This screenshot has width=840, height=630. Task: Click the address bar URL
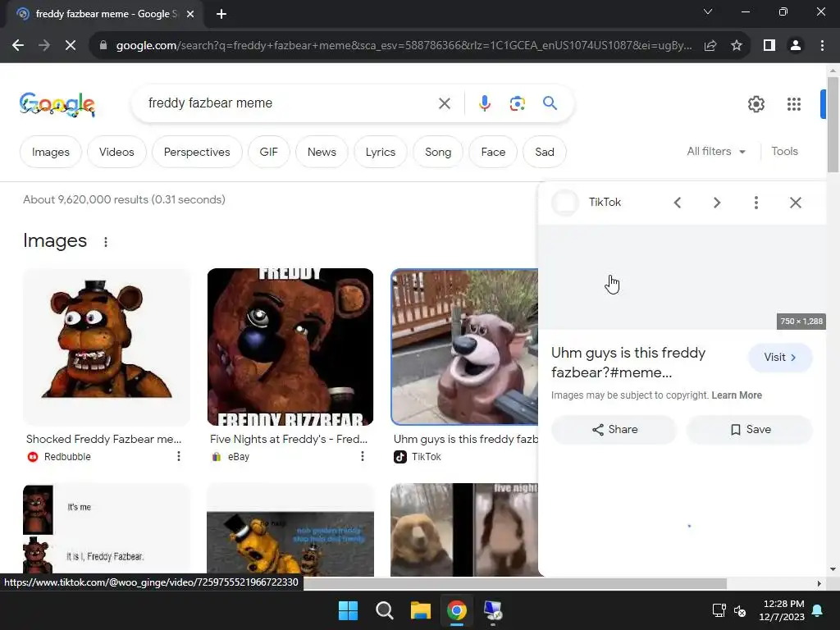404,46
